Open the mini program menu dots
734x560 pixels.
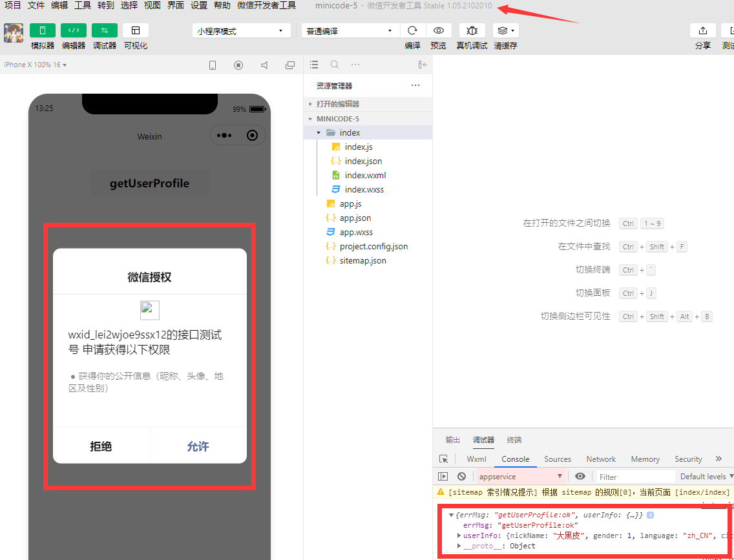224,136
